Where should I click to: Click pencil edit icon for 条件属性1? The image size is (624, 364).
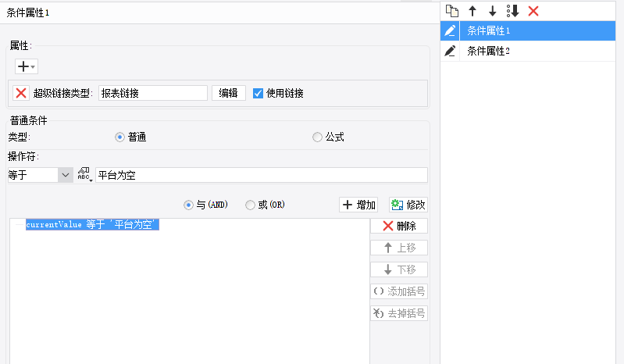click(x=450, y=30)
